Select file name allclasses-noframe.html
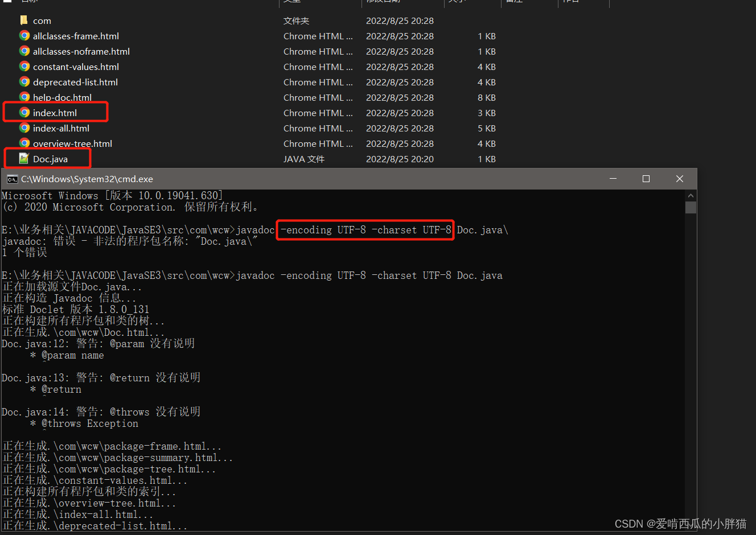This screenshot has width=756, height=535. tap(81, 51)
